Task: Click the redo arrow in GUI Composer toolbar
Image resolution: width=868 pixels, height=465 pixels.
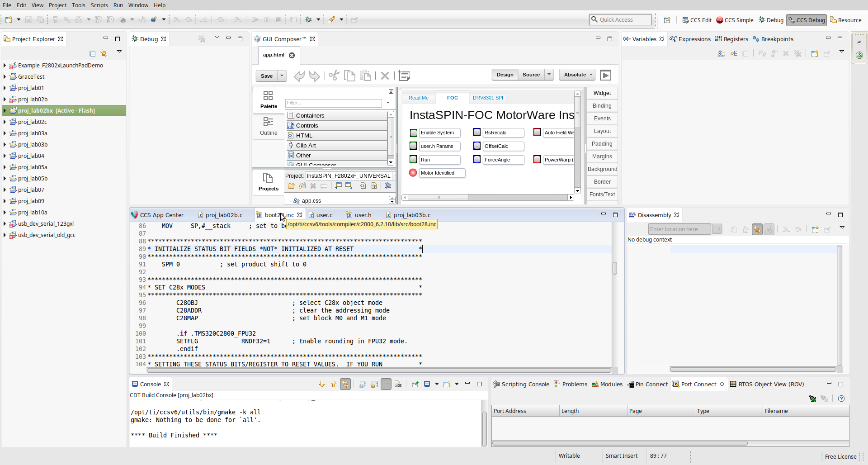Action: coord(315,76)
